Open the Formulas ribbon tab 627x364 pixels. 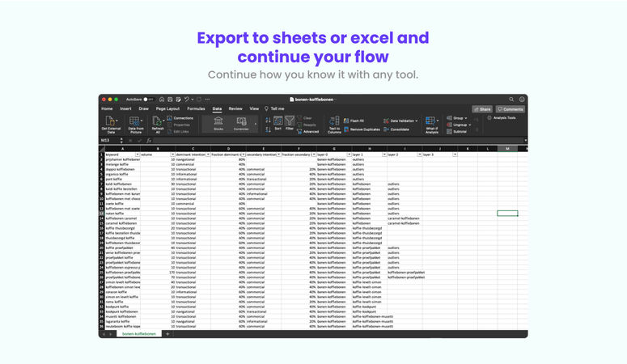(x=196, y=109)
